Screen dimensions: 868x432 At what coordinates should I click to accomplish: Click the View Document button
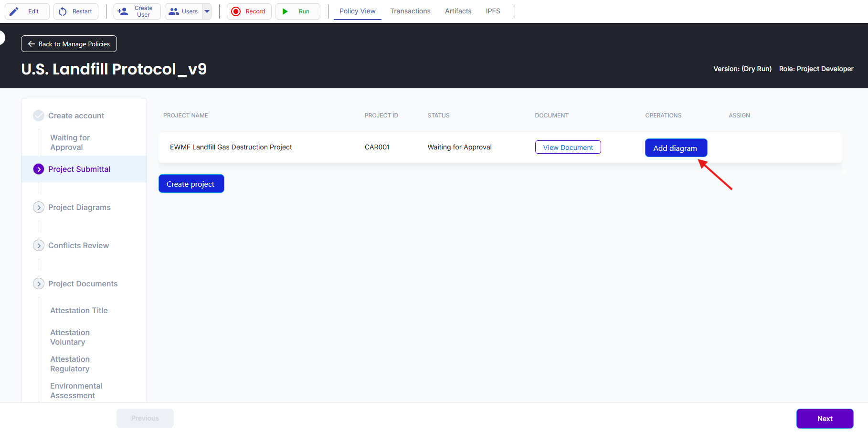pyautogui.click(x=568, y=148)
